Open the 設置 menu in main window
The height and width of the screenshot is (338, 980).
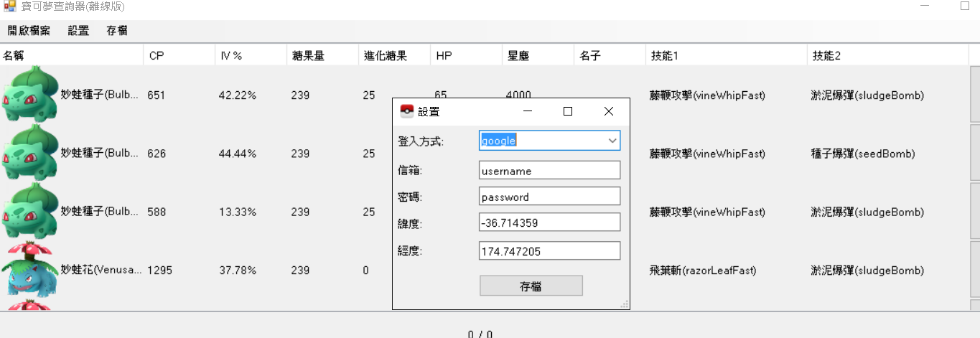[79, 31]
